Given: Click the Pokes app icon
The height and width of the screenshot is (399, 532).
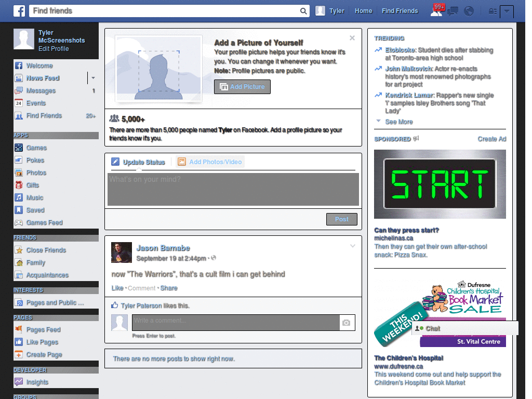Looking at the screenshot, I should point(19,160).
